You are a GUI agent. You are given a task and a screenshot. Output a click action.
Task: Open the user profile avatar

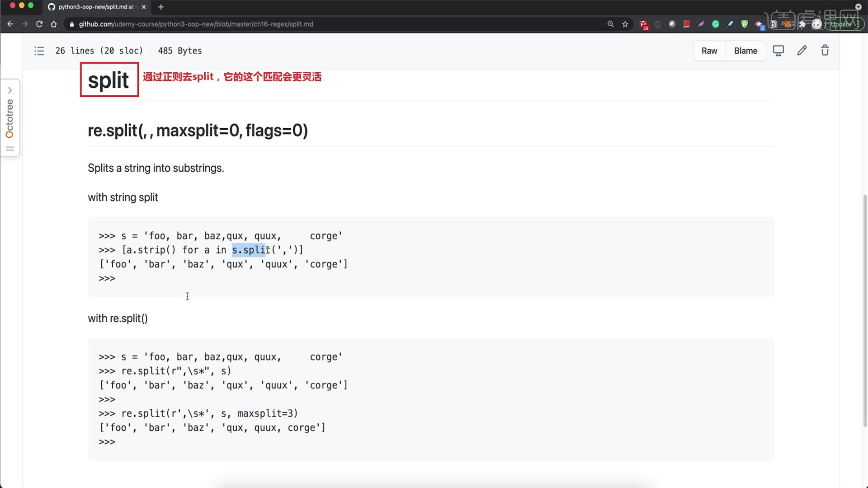pos(816,24)
